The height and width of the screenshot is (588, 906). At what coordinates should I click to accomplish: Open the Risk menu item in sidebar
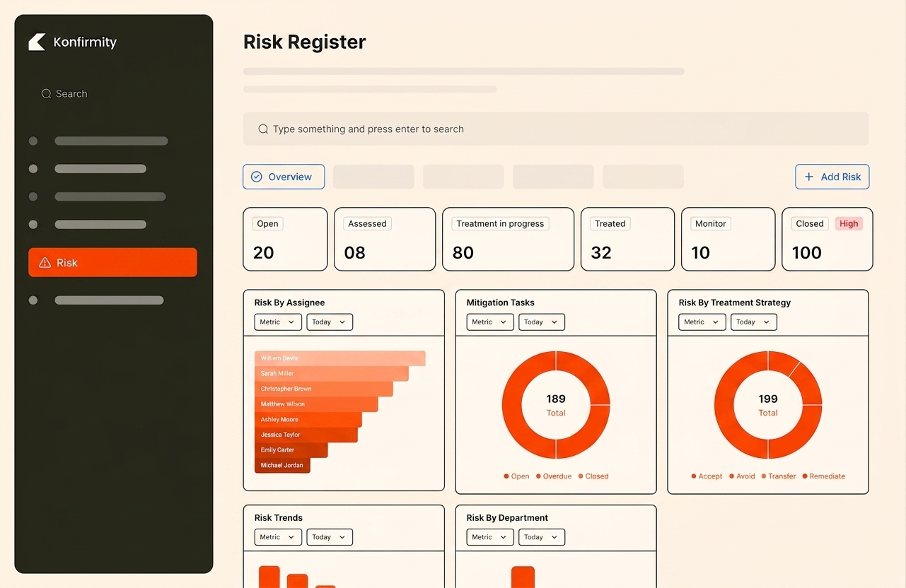112,262
